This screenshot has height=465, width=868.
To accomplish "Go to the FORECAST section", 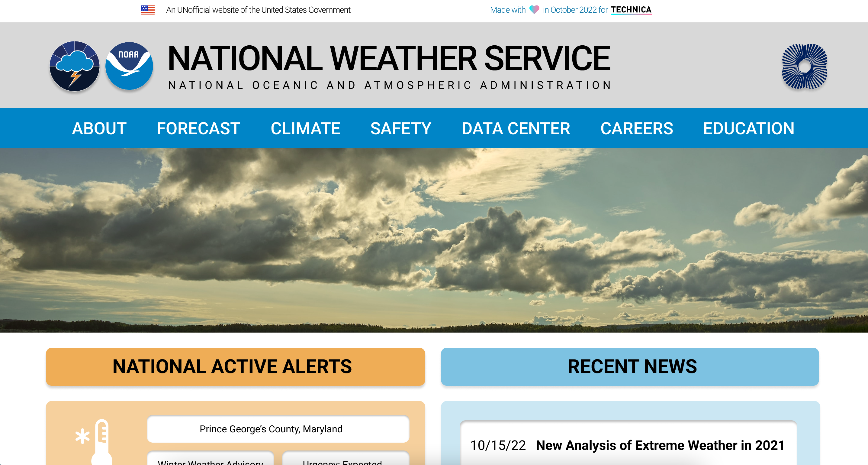I will point(198,128).
